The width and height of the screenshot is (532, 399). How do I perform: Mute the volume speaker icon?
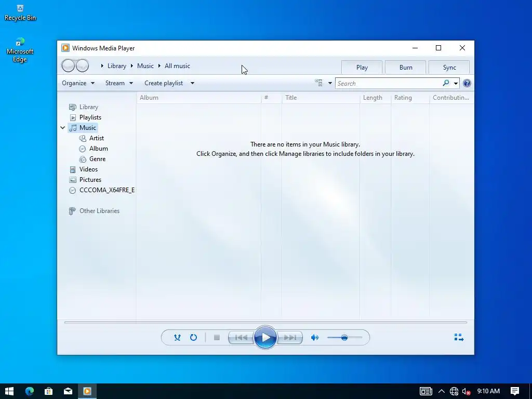[314, 337]
